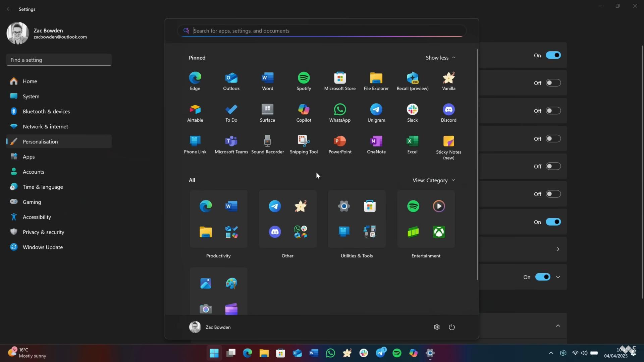Image resolution: width=644 pixels, height=362 pixels.
Task: Open Snipping Tool from pinned apps
Action: [304, 145]
